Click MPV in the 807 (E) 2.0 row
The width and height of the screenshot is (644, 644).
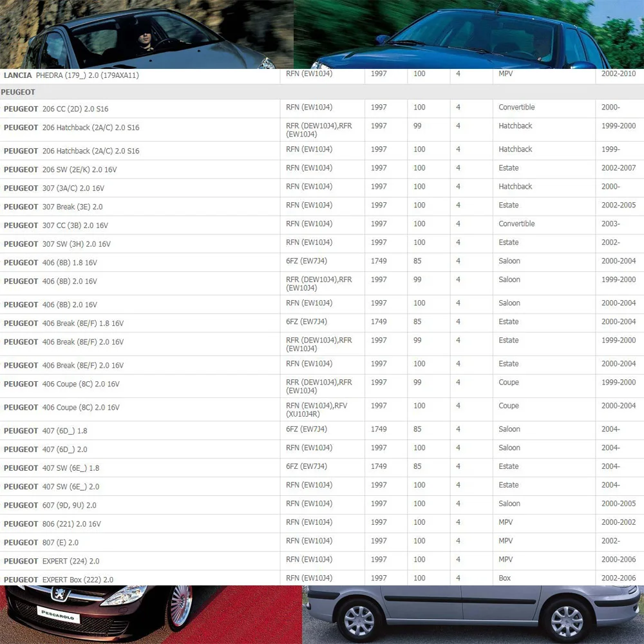point(506,540)
